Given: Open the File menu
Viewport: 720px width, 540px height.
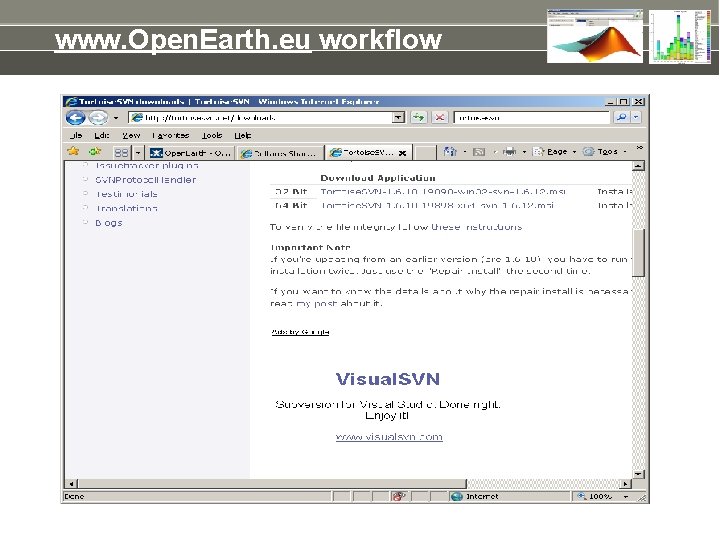Looking at the screenshot, I should (x=76, y=135).
